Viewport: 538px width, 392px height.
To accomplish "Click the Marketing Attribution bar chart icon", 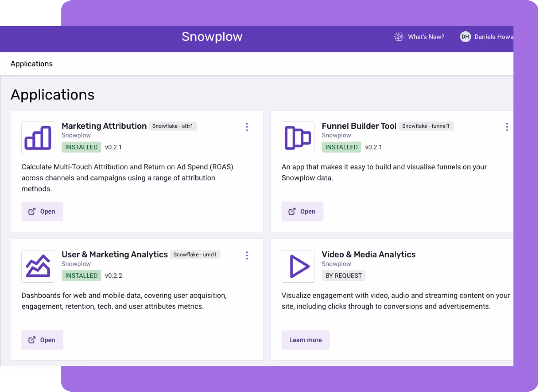I will pos(38,138).
